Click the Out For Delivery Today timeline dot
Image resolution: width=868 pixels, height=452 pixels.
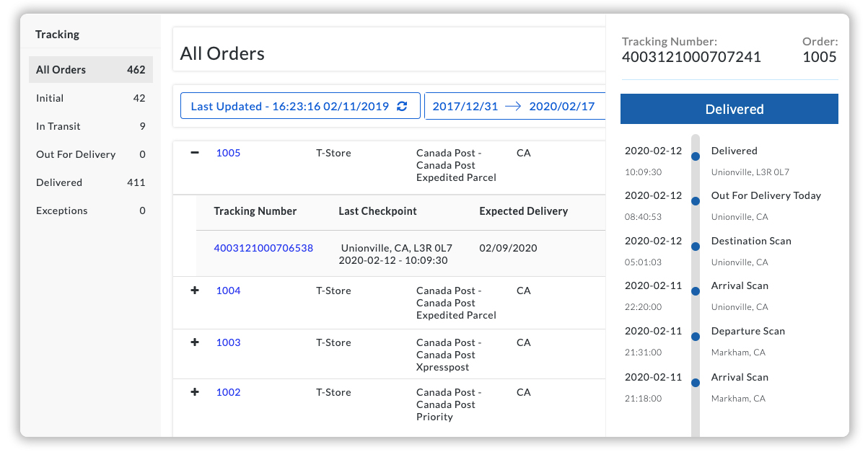pyautogui.click(x=695, y=201)
